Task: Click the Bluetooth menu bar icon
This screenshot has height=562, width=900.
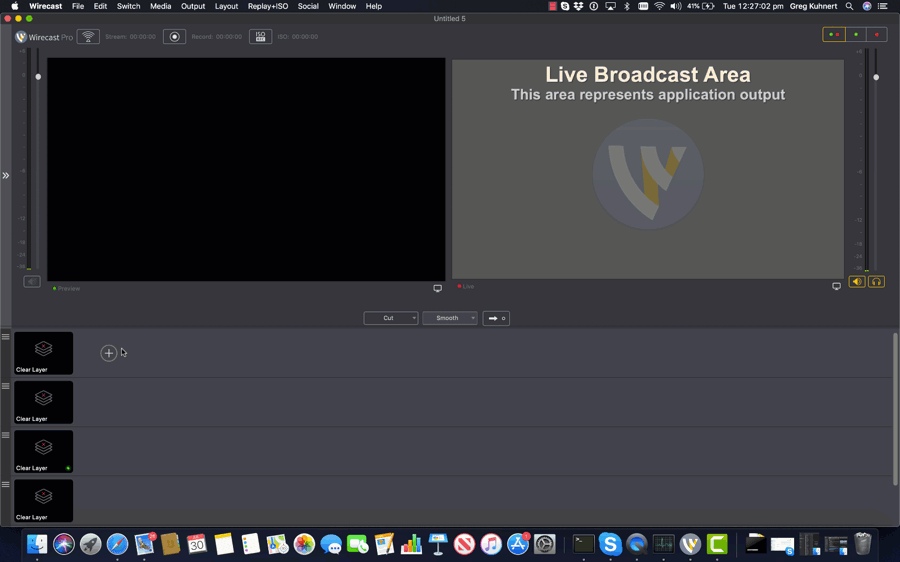Action: point(627,6)
